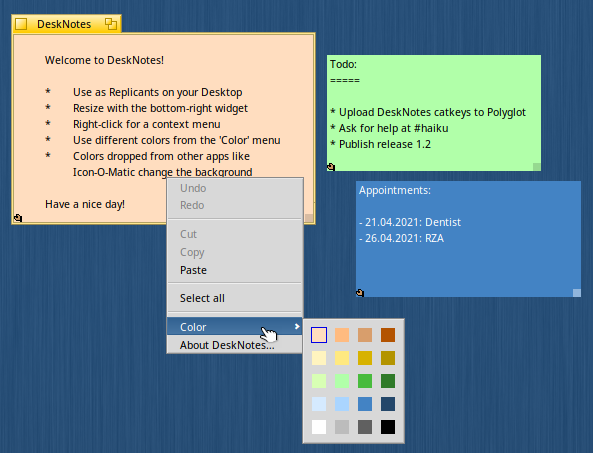593x453 pixels.
Task: Open the Color submenu entry
Action: coord(235,327)
